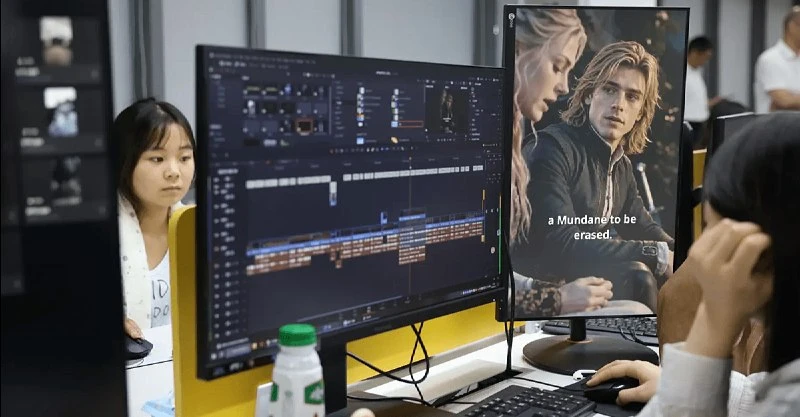Select the tall clip between the white track segments
800x417 pixels.
(x=333, y=194)
